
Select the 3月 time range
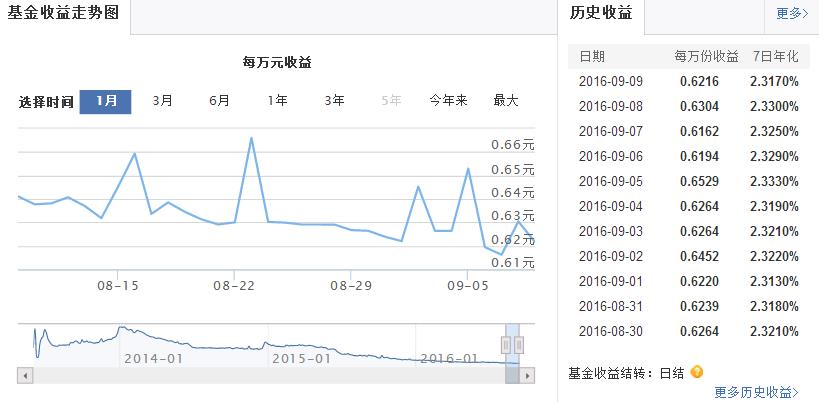[x=162, y=101]
